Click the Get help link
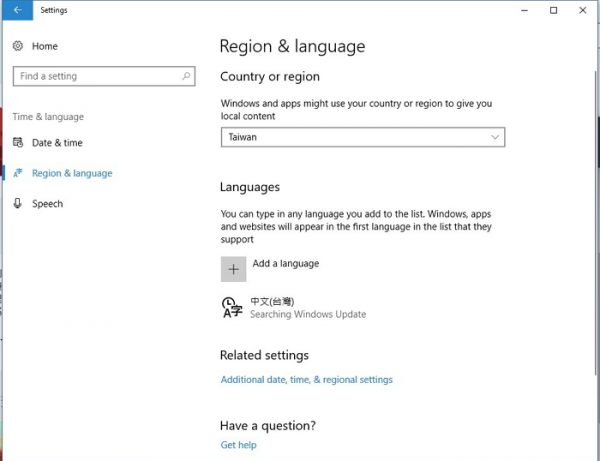Screen dimensions: 600x461 coord(238,445)
